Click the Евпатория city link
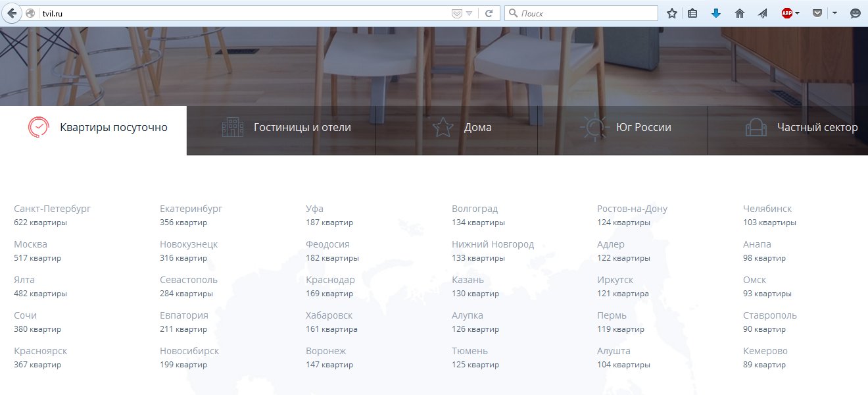Image resolution: width=868 pixels, height=395 pixels. (184, 315)
